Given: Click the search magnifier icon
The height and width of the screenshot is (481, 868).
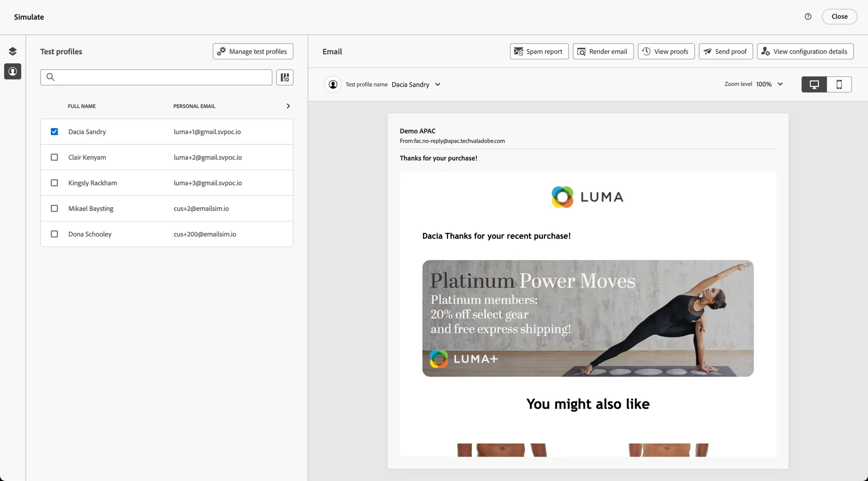Looking at the screenshot, I should [x=50, y=77].
